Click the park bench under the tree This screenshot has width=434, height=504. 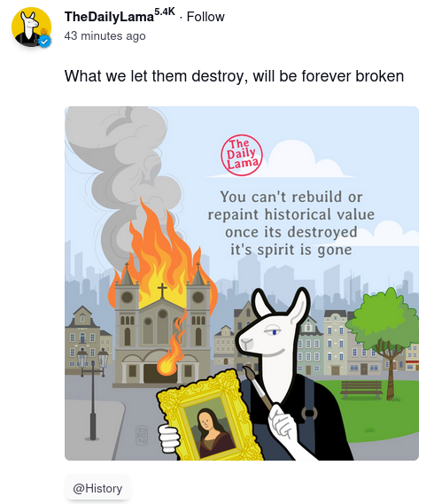tap(361, 390)
